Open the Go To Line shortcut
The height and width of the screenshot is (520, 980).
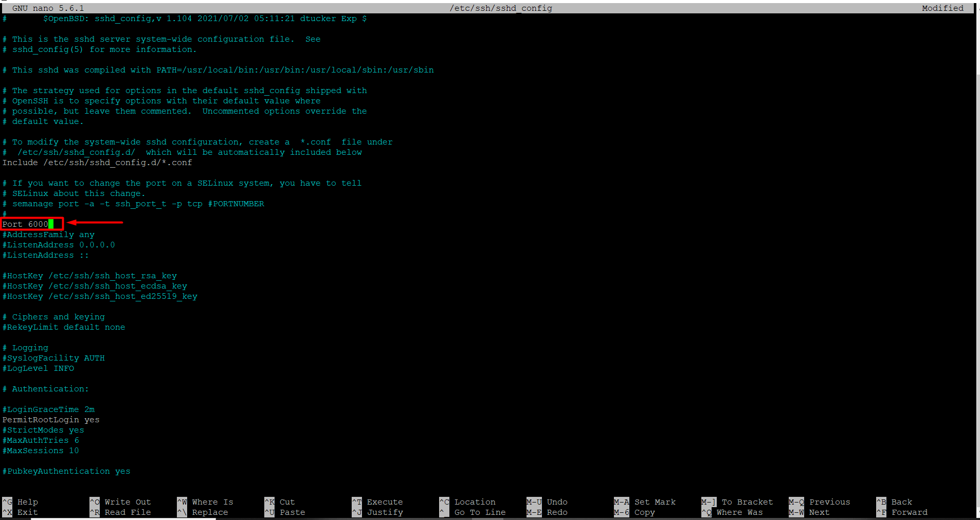pos(473,512)
